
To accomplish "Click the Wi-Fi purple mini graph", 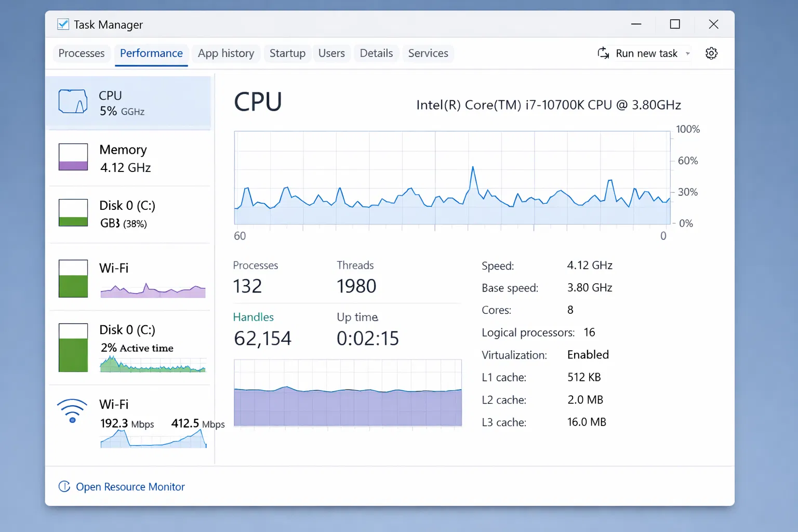I will [x=153, y=290].
